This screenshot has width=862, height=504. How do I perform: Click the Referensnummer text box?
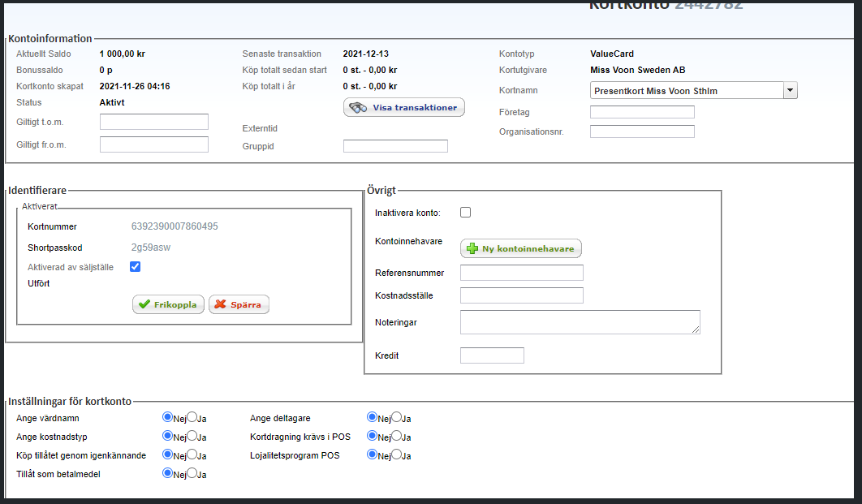521,273
